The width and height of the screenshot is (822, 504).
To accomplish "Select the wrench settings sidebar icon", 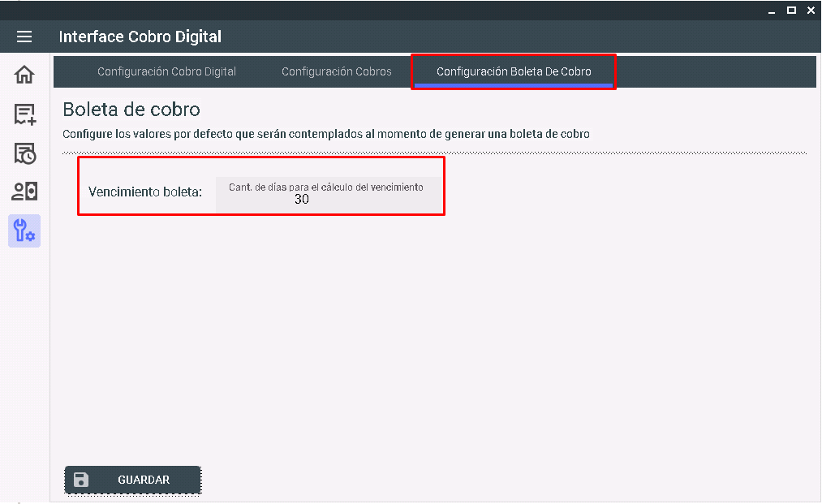I will [x=24, y=230].
